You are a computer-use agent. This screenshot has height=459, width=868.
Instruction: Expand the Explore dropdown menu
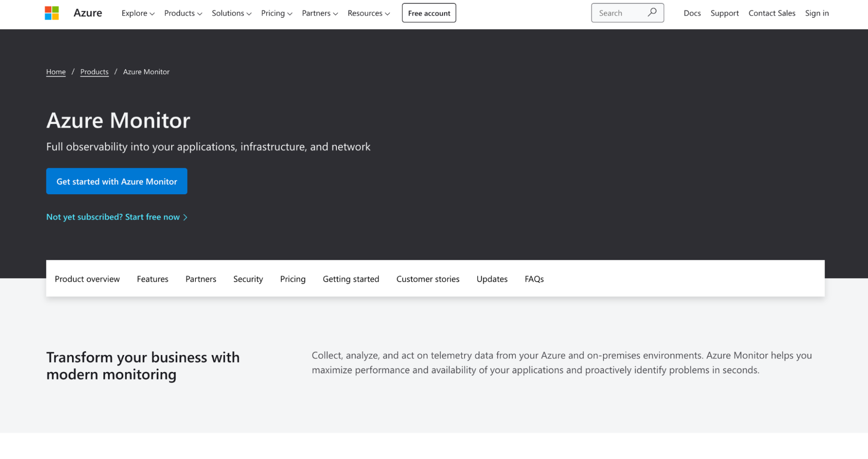[138, 13]
